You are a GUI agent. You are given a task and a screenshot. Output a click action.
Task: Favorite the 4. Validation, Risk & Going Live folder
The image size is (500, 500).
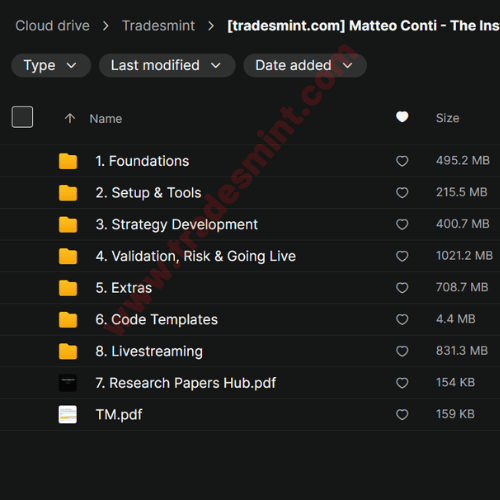click(402, 256)
